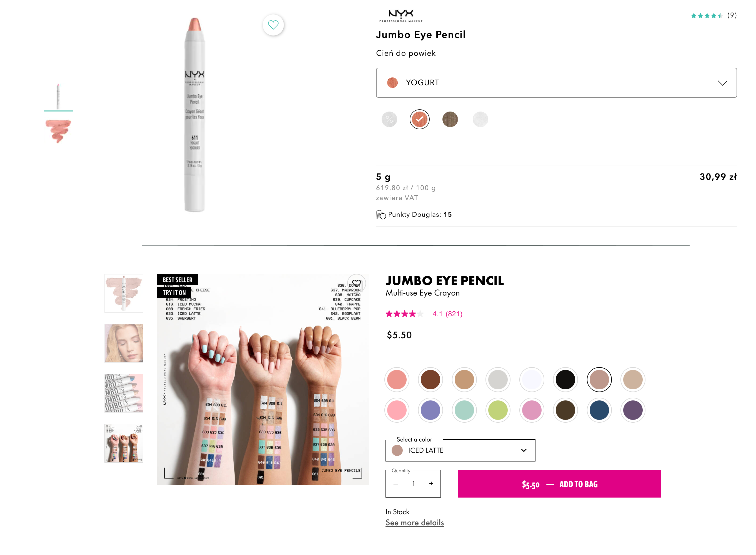Decrease quantity with minus button

click(x=396, y=483)
